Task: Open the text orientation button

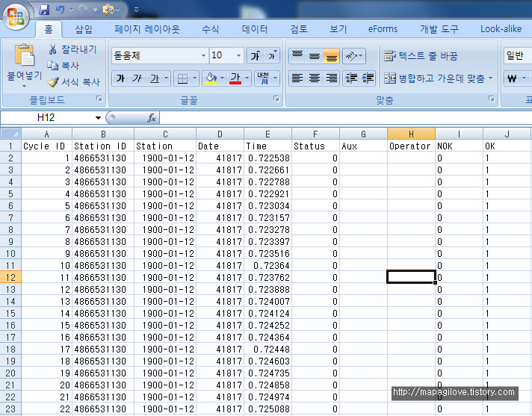Action: [354, 55]
